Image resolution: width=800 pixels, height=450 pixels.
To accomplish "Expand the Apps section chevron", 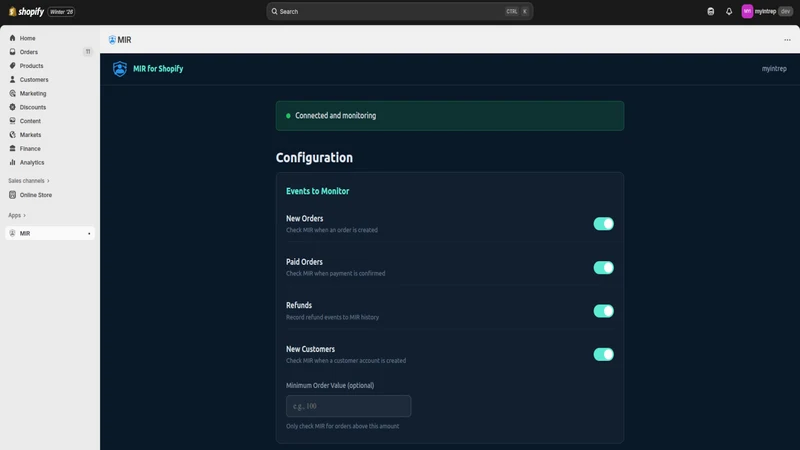I will click(x=24, y=215).
